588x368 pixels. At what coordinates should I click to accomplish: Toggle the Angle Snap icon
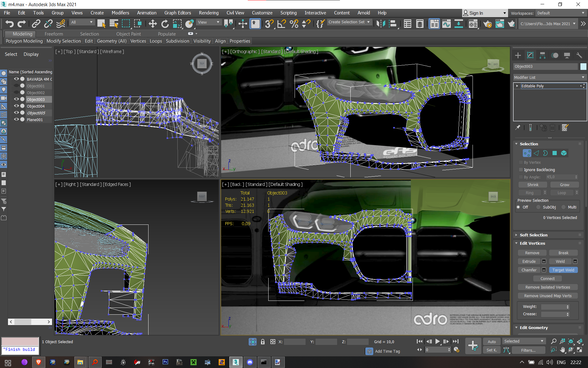[x=281, y=24]
